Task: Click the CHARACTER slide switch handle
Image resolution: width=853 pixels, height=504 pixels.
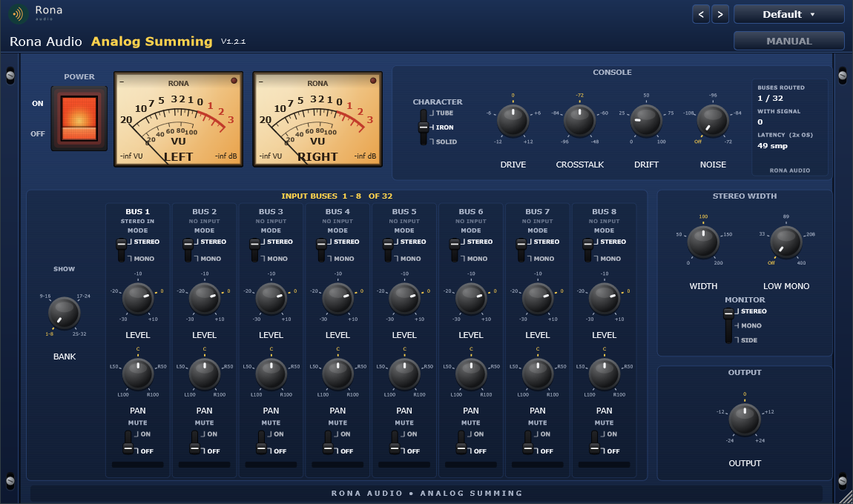Action: tap(424, 127)
